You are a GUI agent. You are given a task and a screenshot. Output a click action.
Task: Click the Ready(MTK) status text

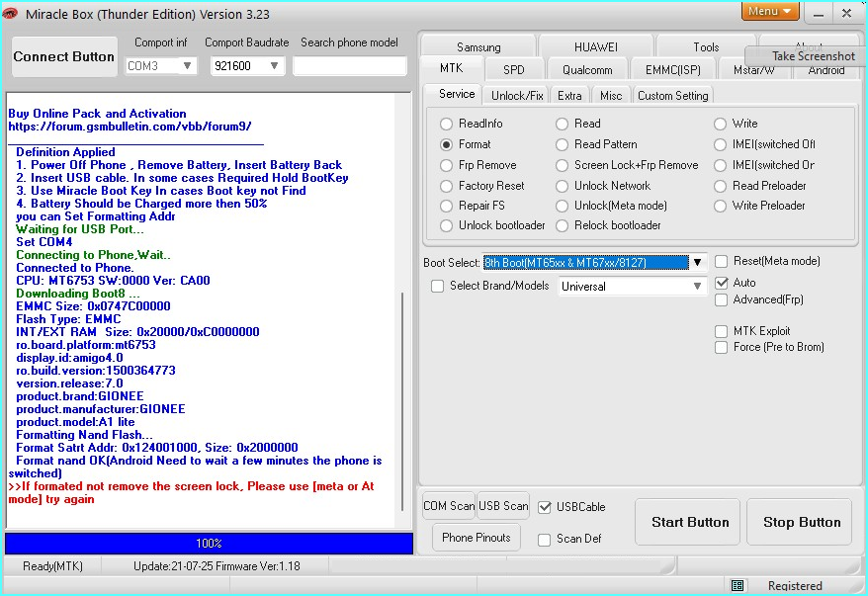click(52, 566)
